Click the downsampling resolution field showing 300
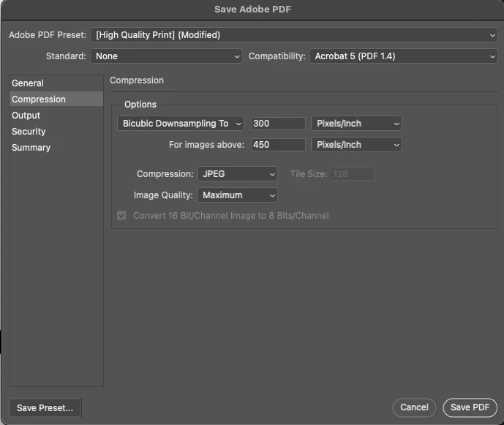The height and width of the screenshot is (425, 504). [x=278, y=124]
